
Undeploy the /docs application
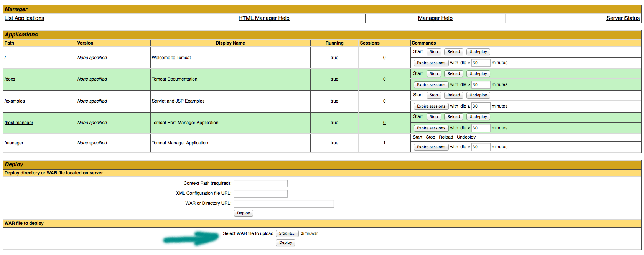478,74
